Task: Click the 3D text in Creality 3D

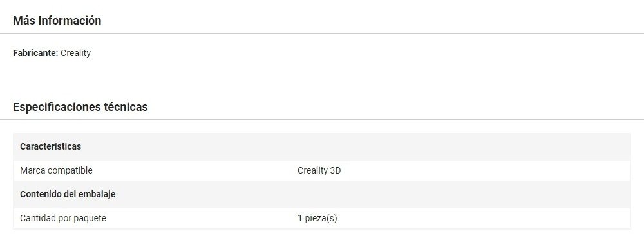Action: [x=335, y=170]
